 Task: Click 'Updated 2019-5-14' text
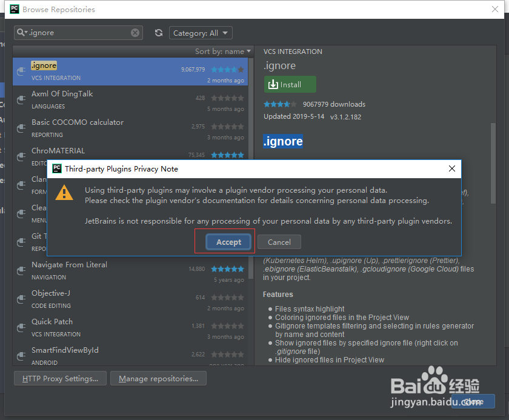click(294, 116)
